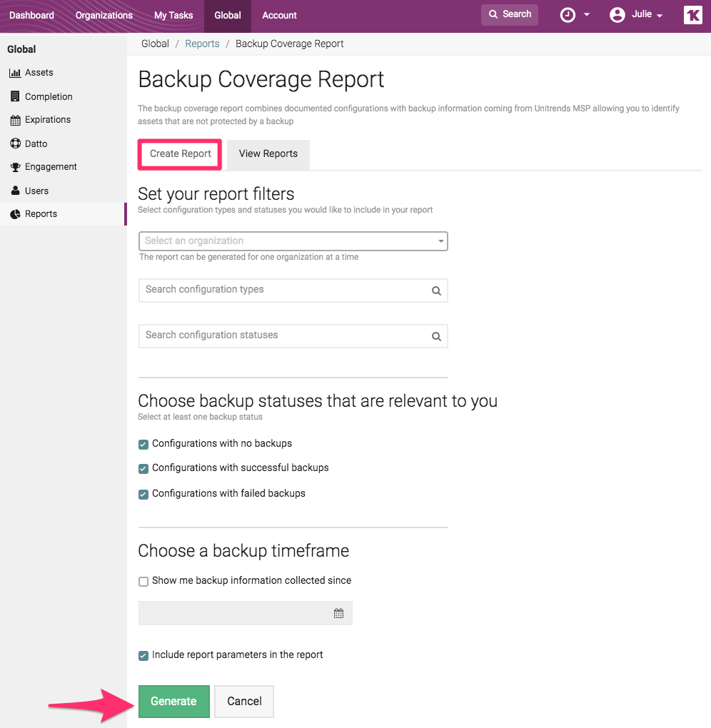Open the Datto section in the sidebar

tap(36, 143)
